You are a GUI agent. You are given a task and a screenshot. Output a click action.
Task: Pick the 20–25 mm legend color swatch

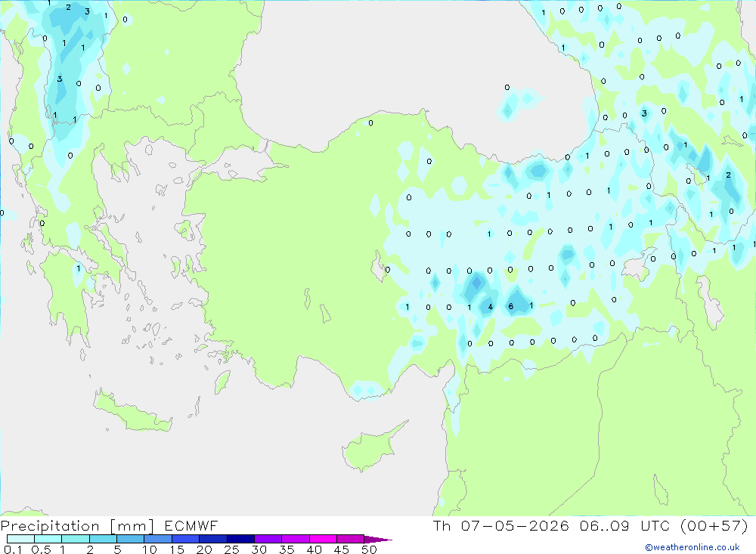pos(212,539)
